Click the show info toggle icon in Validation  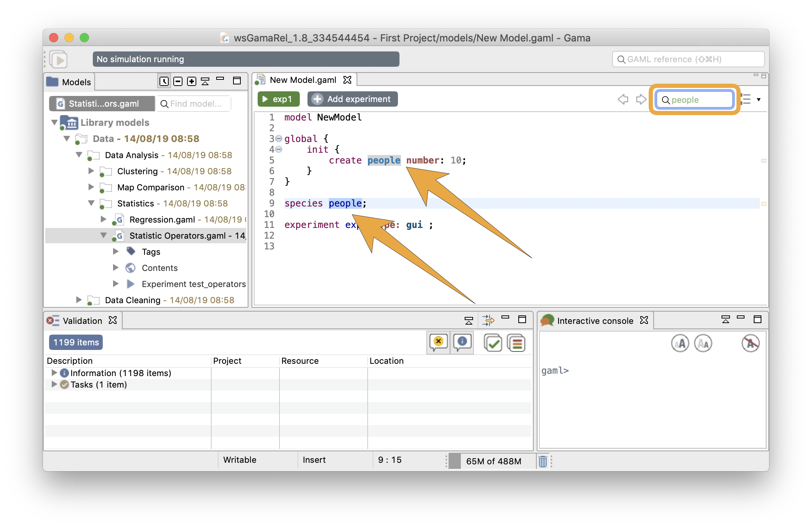(464, 343)
